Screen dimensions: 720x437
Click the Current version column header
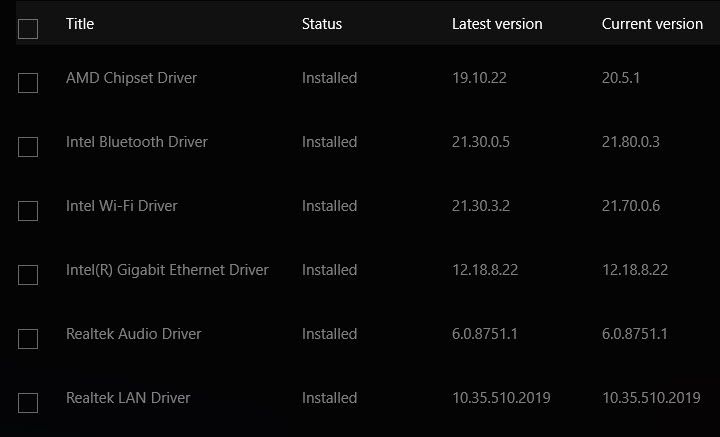tap(652, 24)
